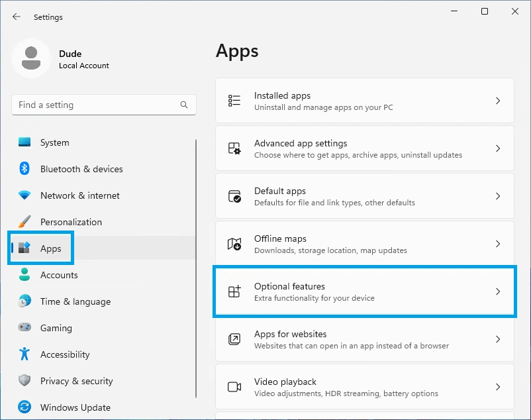
Task: Expand Installed apps with its chevron
Action: coord(498,101)
